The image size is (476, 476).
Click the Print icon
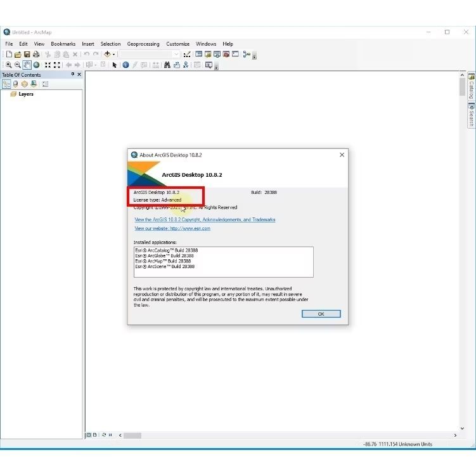[36, 55]
